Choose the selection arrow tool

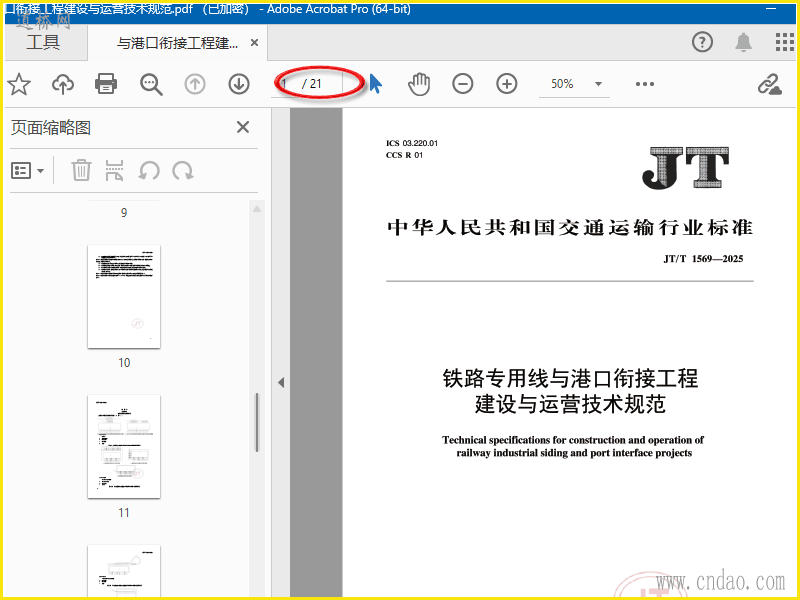tap(376, 84)
